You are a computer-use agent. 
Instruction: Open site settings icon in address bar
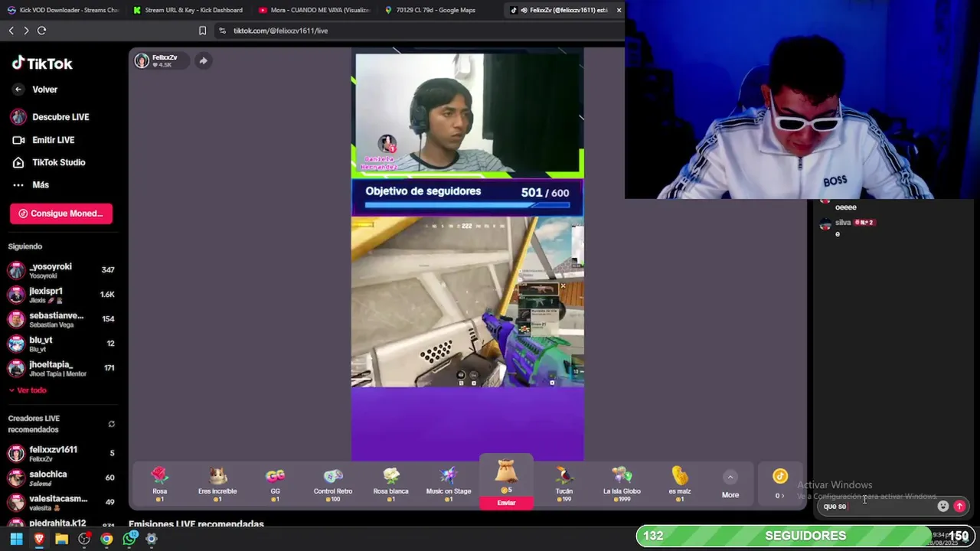click(222, 31)
